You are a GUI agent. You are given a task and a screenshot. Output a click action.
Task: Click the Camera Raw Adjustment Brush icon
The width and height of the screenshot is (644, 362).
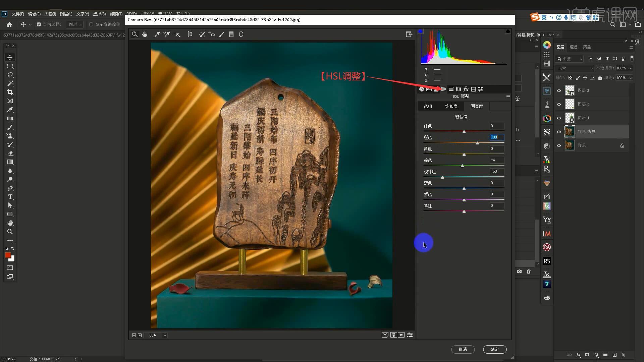221,34
